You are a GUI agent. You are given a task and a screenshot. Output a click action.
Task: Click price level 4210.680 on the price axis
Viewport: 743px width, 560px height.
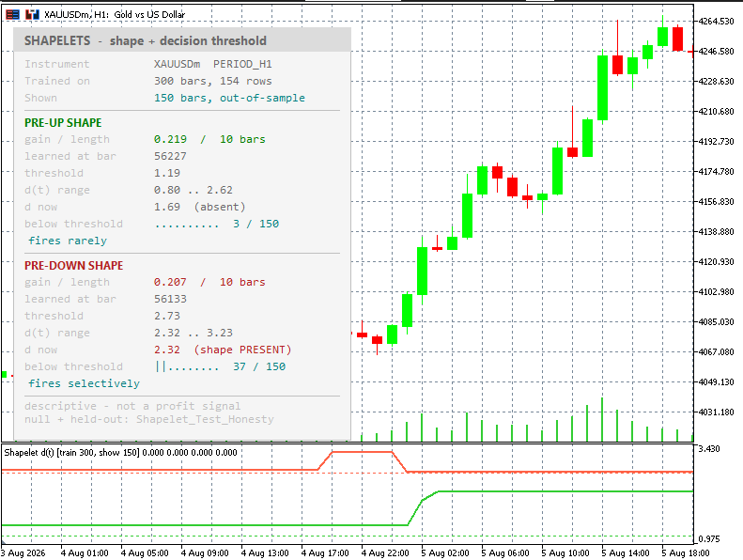coord(716,112)
